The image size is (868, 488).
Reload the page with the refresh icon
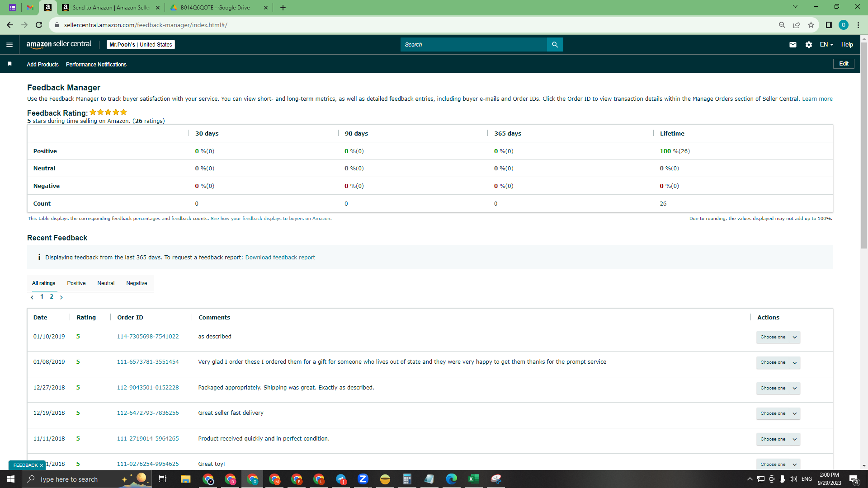(x=39, y=25)
